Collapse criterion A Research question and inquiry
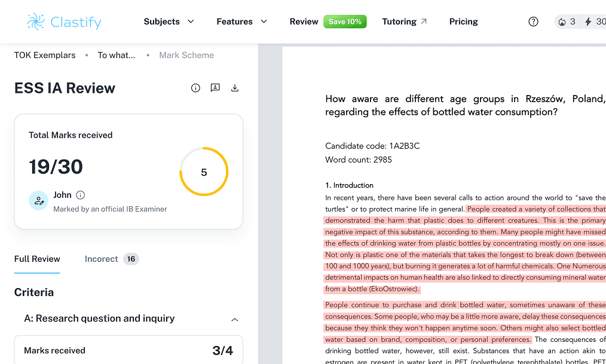 [x=235, y=319]
